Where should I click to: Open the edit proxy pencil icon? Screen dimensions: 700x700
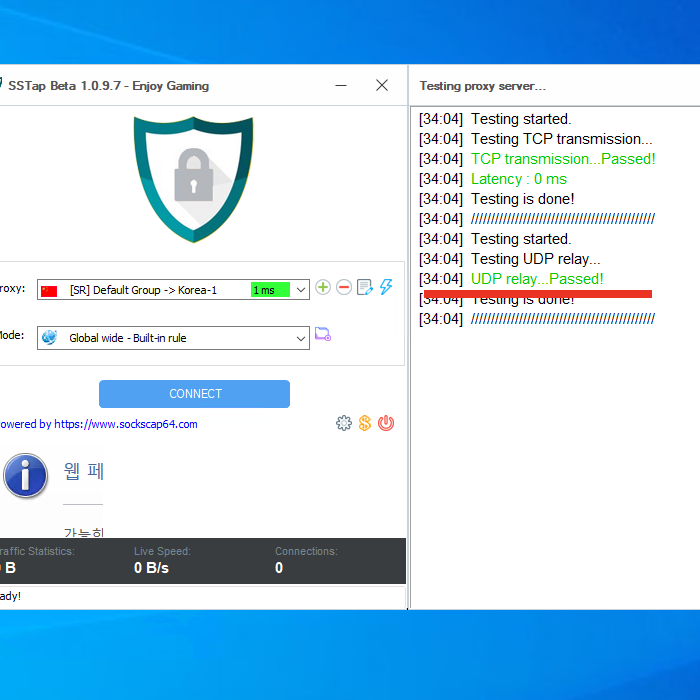pos(365,287)
